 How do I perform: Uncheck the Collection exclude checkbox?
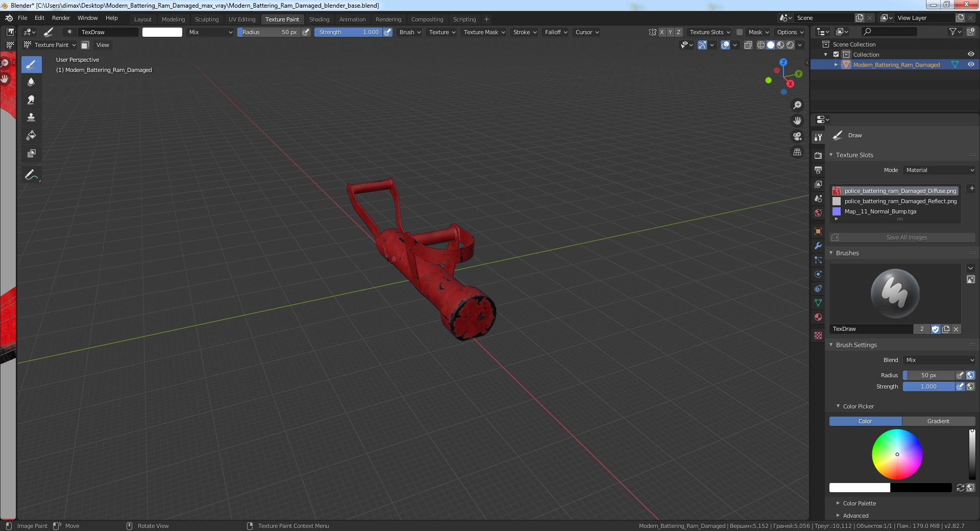836,55
